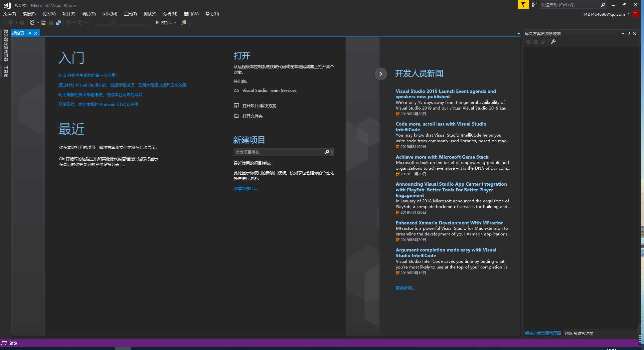
Task: Click the template search magnifier icon
Action: 327,152
